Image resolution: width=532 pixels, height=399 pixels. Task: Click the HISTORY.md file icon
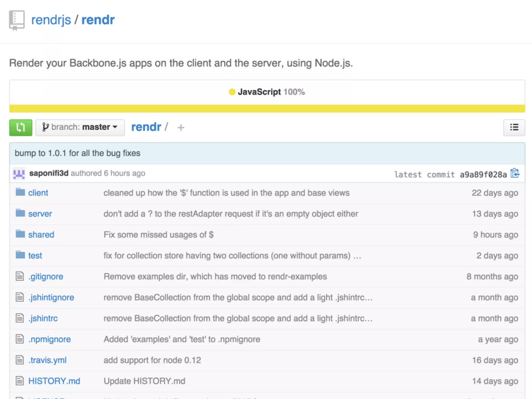coord(20,381)
